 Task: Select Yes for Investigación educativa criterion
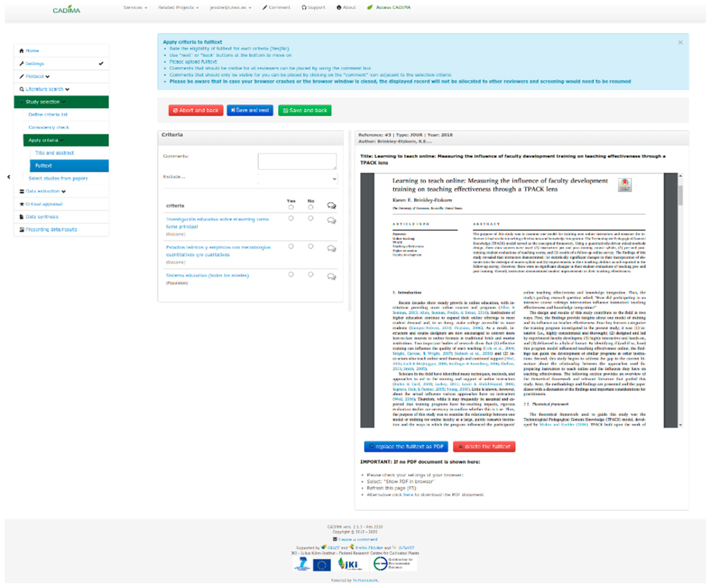tap(291, 219)
